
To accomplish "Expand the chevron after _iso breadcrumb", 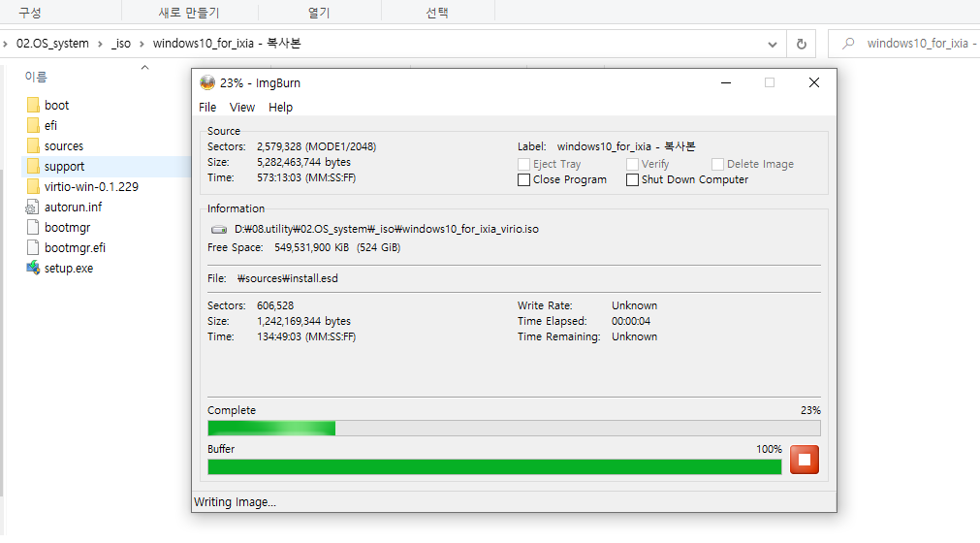I will (142, 44).
